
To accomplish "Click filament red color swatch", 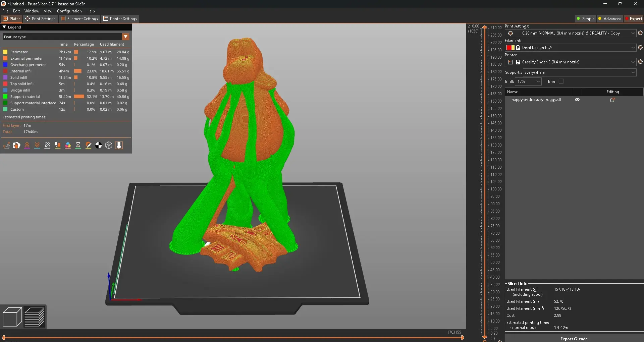I will 510,48.
